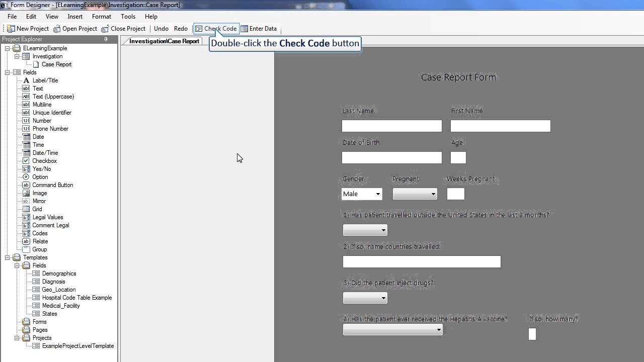The height and width of the screenshot is (362, 644).
Task: Open the Edit menu
Action: (31, 17)
